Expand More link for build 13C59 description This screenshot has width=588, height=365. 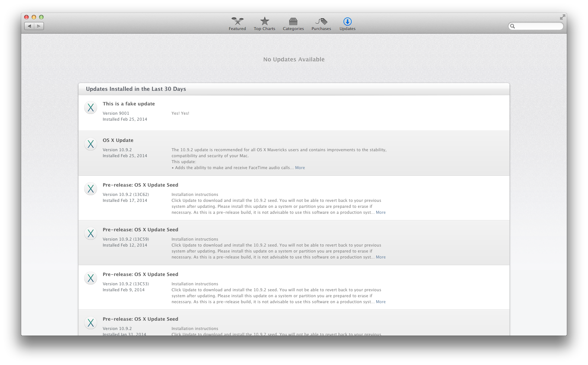click(381, 257)
